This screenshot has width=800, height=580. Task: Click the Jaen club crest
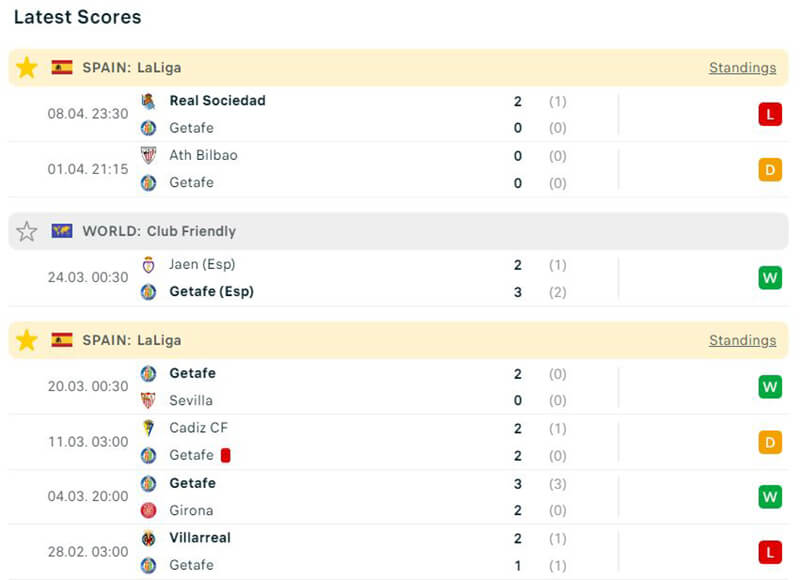coord(148,265)
